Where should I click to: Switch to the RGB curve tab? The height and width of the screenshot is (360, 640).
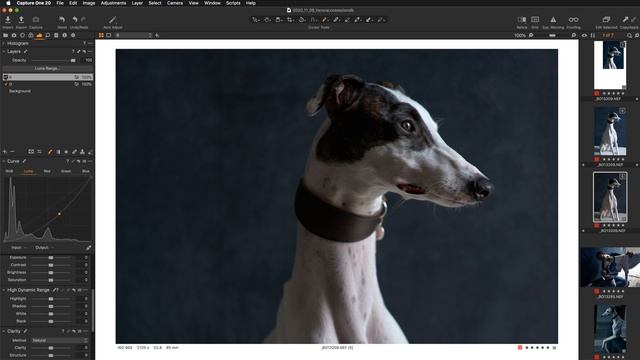tap(9, 171)
